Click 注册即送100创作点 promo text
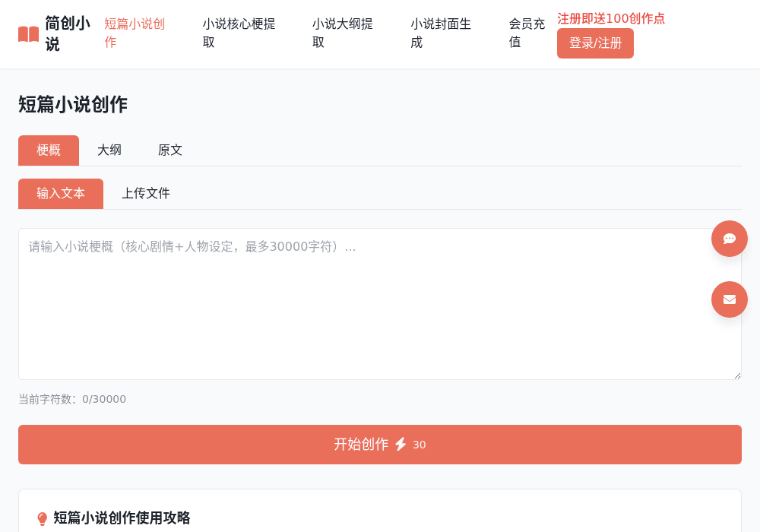The image size is (760, 532). [x=611, y=19]
